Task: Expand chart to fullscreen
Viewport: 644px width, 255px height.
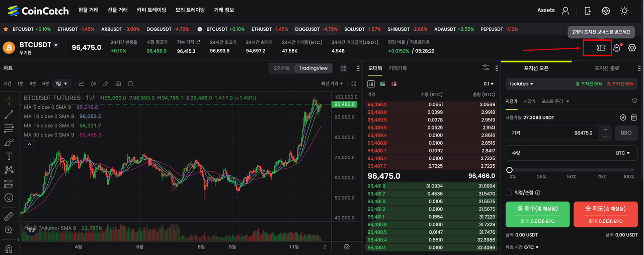Action: (x=354, y=84)
